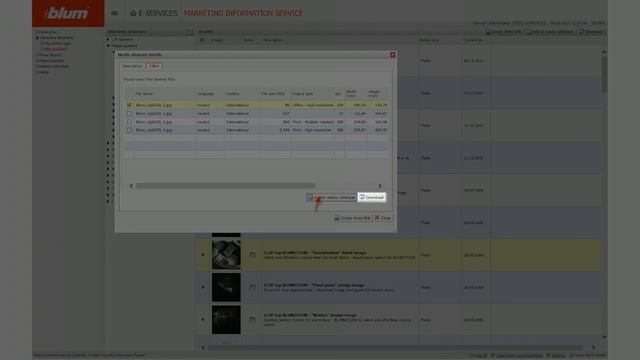Select the Files tab in the dialog

pyautogui.click(x=154, y=66)
